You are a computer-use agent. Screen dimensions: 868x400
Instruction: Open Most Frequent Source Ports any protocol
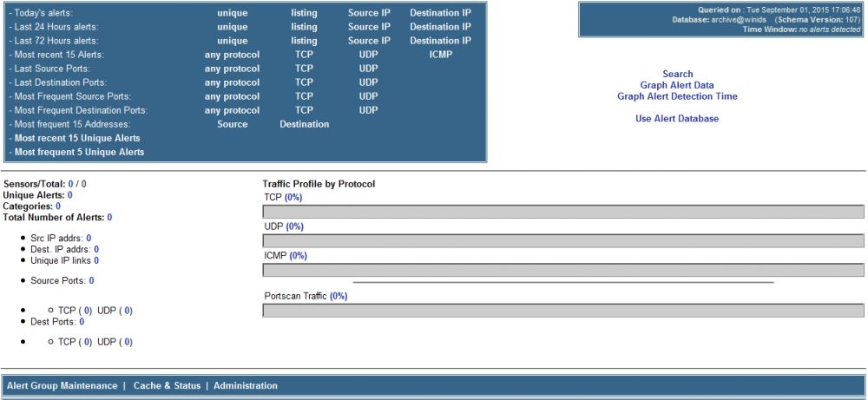pyautogui.click(x=232, y=96)
